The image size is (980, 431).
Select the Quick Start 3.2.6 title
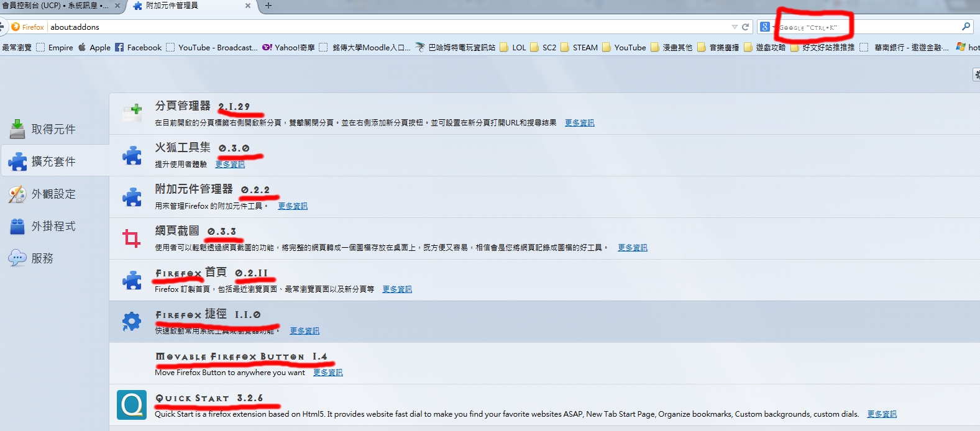pos(209,398)
